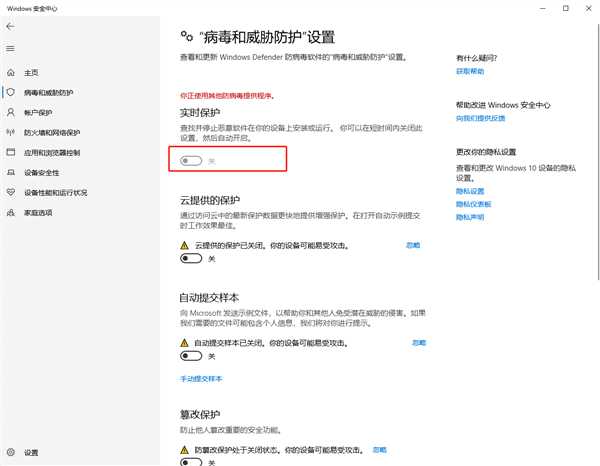This screenshot has width=600, height=466.
Task: Maximize the Windows 安全中心 window
Action: coord(566,8)
